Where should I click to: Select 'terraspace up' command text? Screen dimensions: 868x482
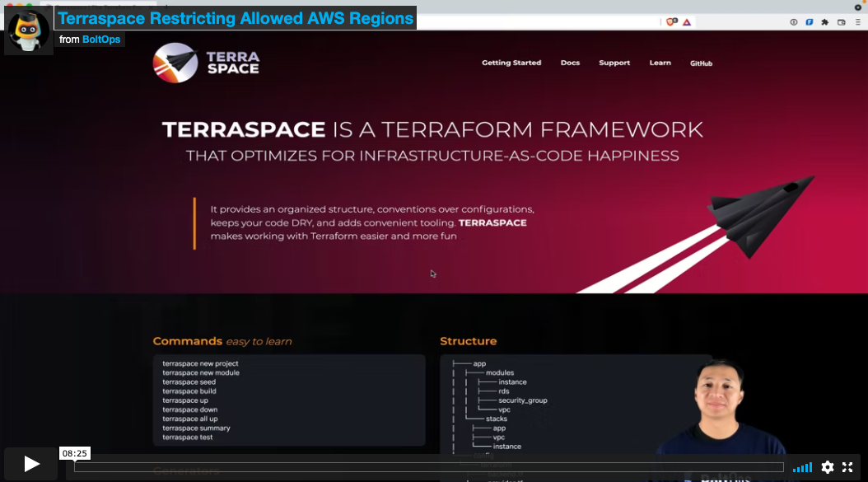185,400
